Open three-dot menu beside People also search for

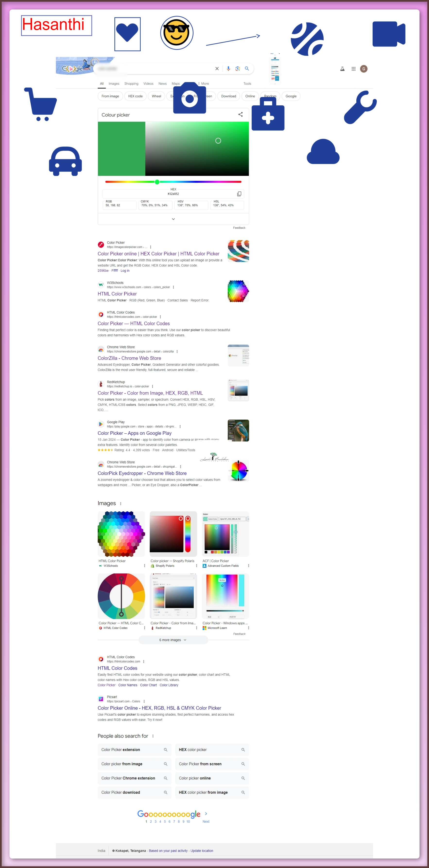pos(153,736)
